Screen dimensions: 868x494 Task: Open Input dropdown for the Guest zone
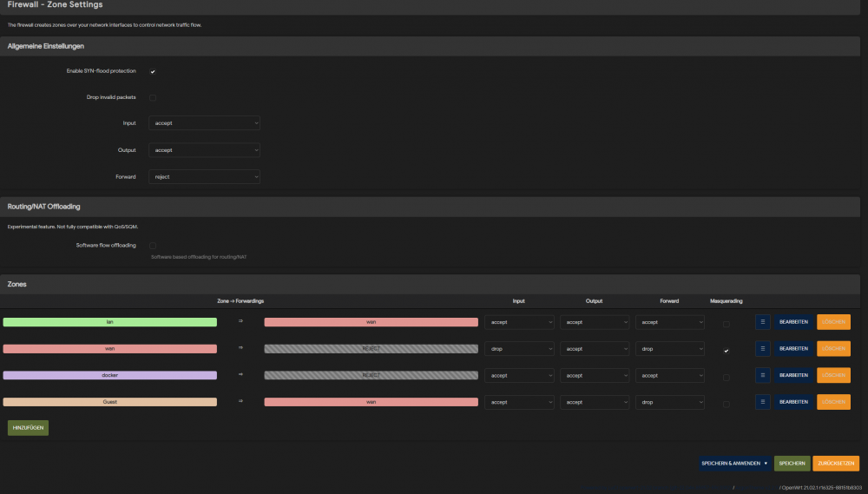pyautogui.click(x=519, y=402)
